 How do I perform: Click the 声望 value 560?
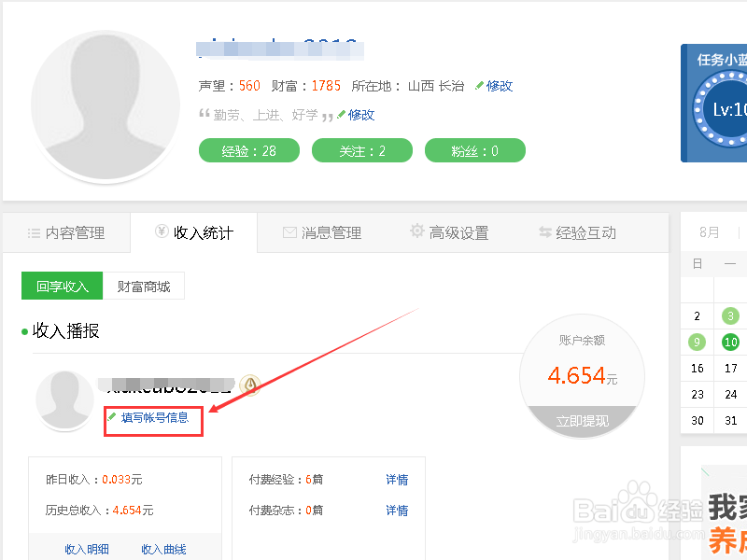(249, 86)
